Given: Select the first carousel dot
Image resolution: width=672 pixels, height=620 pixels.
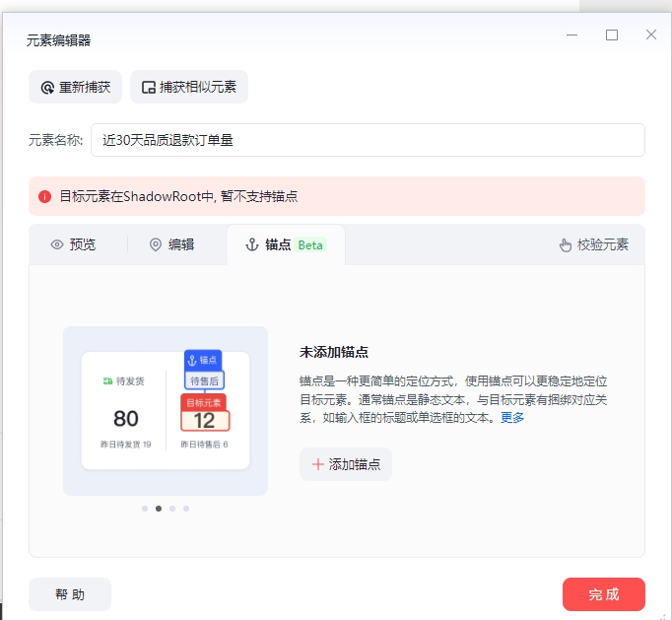Looking at the screenshot, I should tap(145, 509).
